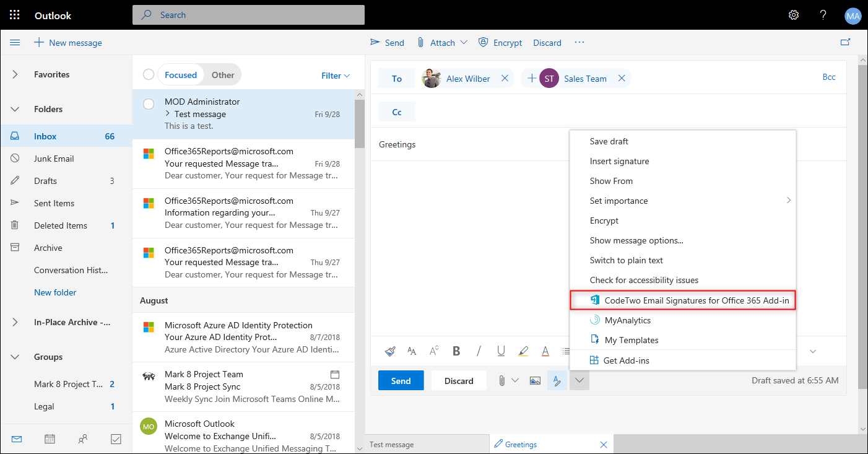Expand more formatting options chevron
Viewport: 868px width, 454px height.
click(x=813, y=351)
